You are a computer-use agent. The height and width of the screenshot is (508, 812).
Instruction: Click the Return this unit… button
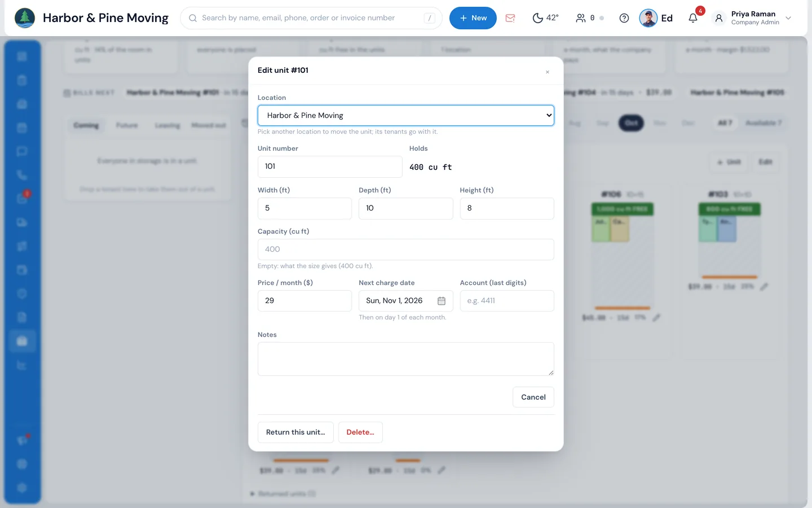(x=295, y=432)
